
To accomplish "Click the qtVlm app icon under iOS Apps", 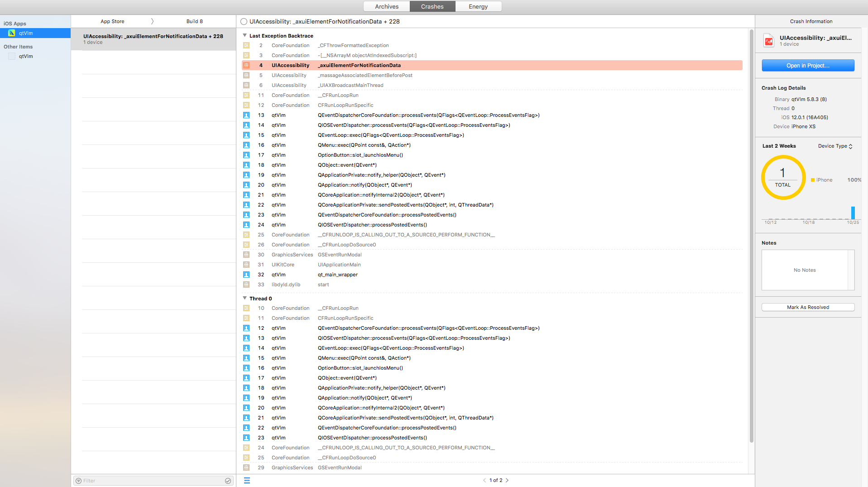I will [x=12, y=33].
